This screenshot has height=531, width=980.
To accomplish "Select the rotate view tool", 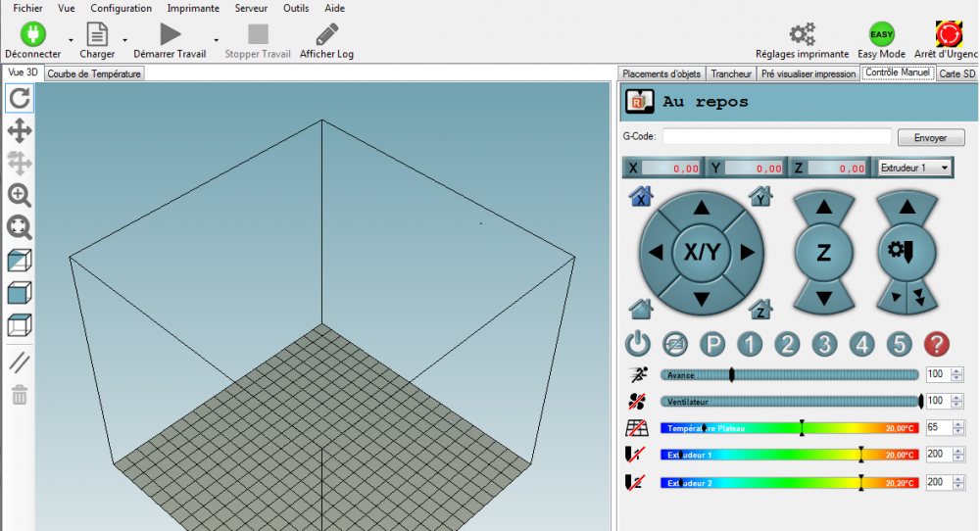I will pyautogui.click(x=20, y=99).
